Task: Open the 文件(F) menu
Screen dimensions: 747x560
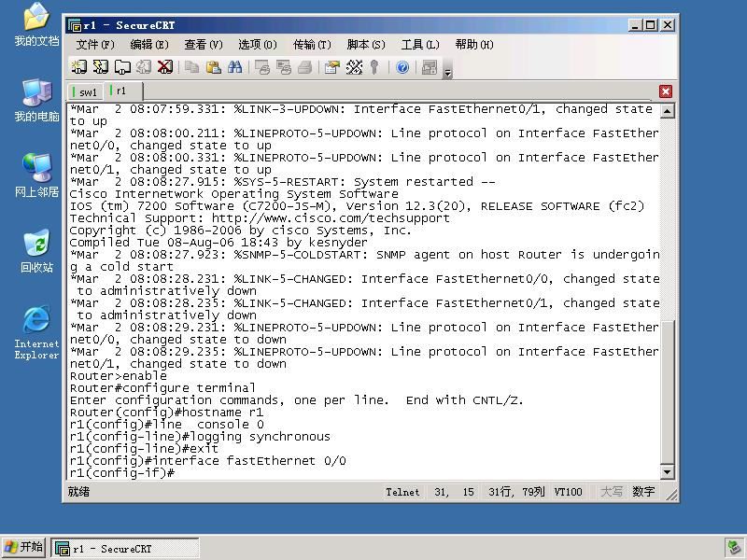Action: tap(95, 45)
